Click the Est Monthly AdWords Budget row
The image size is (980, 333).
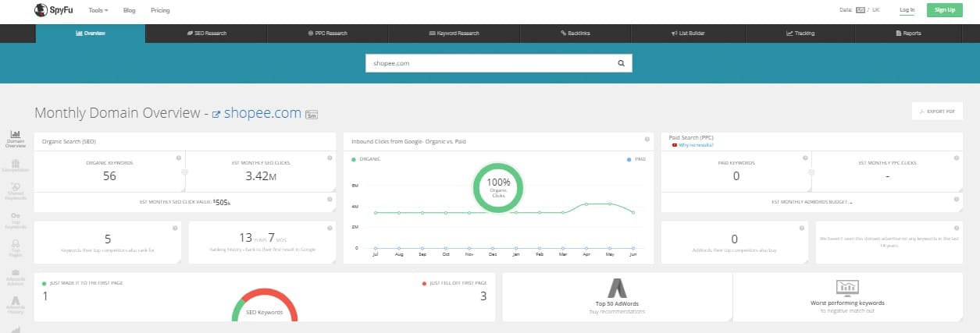811,202
